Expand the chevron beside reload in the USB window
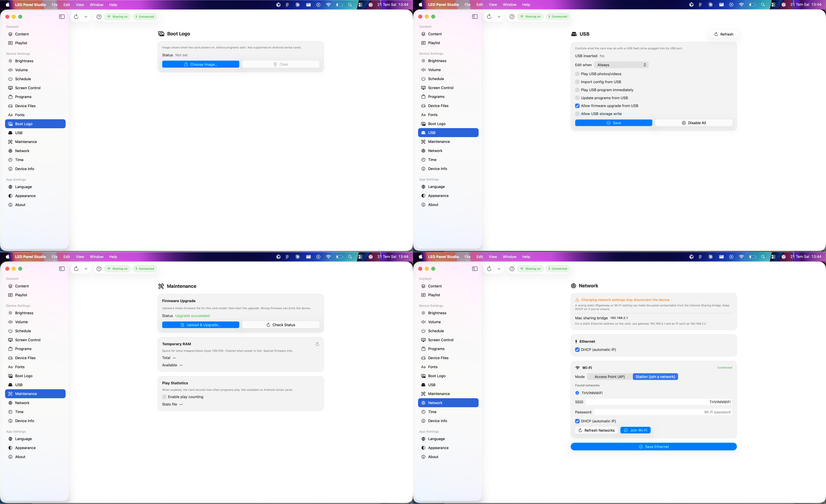 pyautogui.click(x=499, y=17)
